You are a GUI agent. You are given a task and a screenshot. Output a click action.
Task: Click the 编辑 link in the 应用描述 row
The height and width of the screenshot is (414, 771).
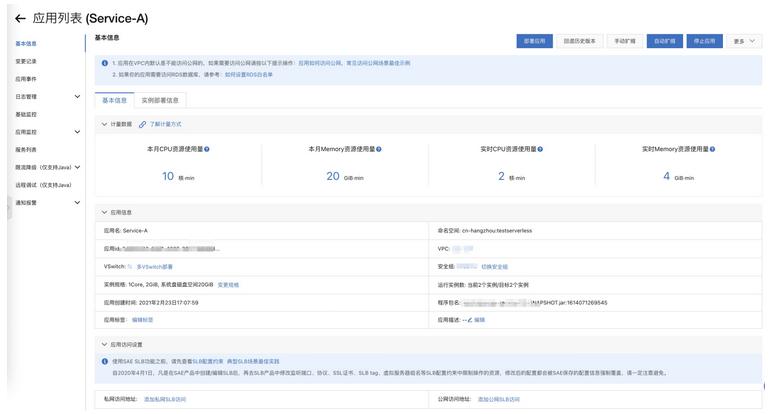tap(479, 320)
